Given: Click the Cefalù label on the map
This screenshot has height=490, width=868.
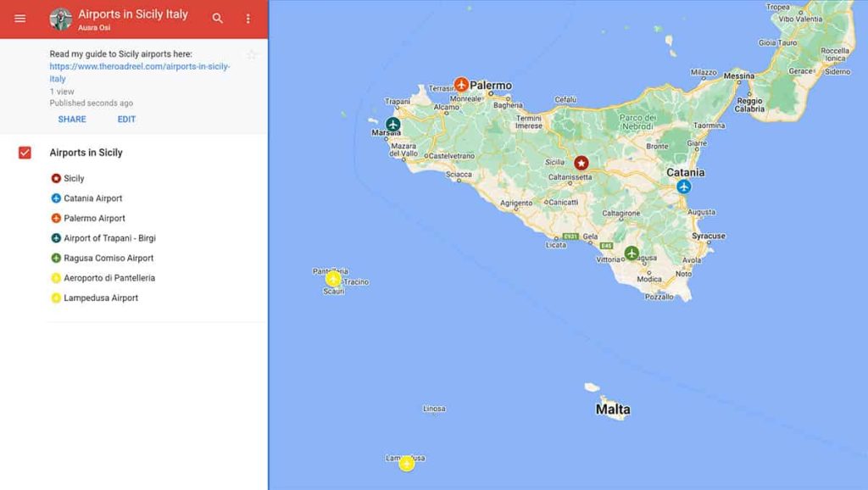Looking at the screenshot, I should [x=565, y=100].
